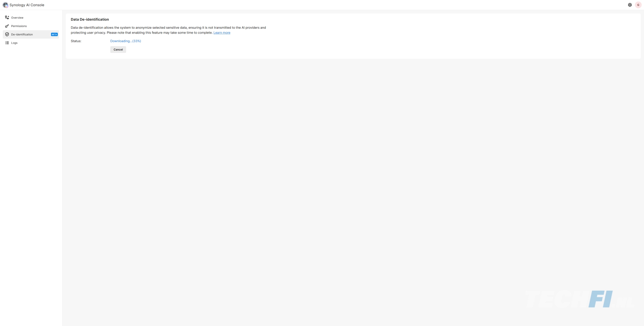Click the Synology AI Console logo icon
The height and width of the screenshot is (326, 644).
point(6,5)
